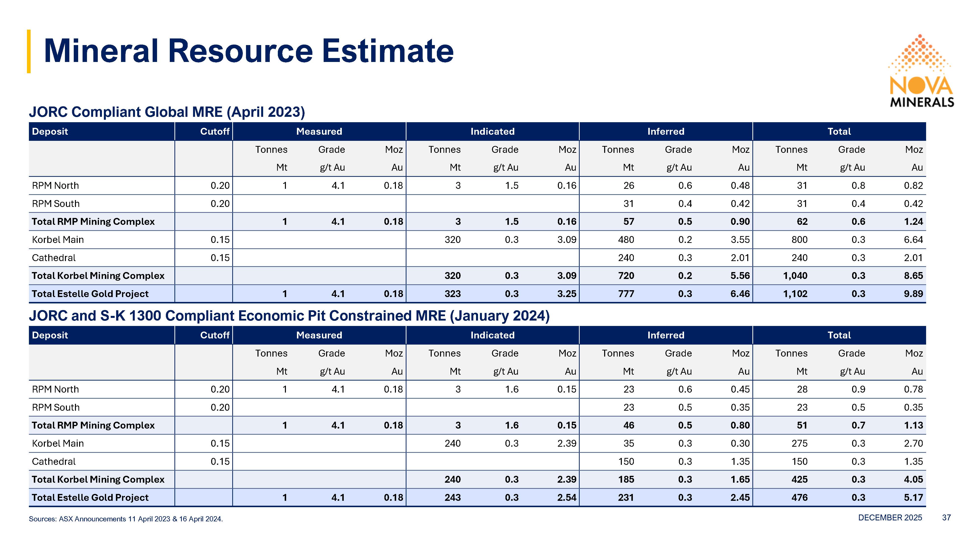Click the Economic Pit Constrained MRE heading

tap(289, 316)
